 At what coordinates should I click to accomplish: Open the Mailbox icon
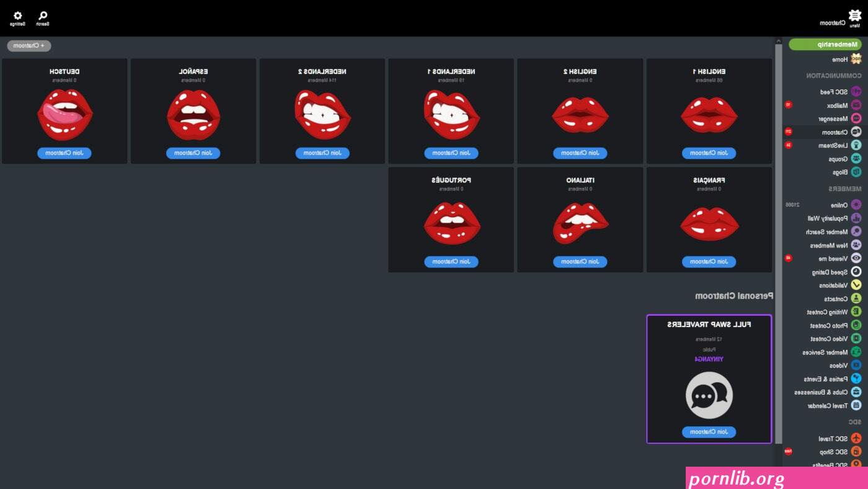[856, 105]
